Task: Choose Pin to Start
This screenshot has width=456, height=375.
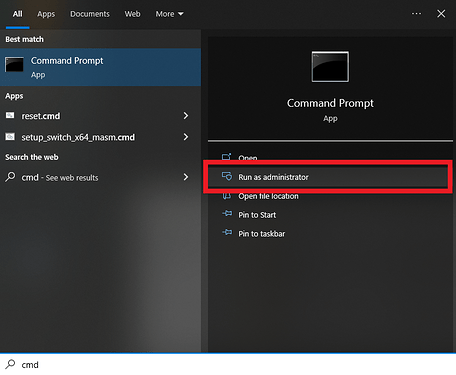Action: pos(330,215)
